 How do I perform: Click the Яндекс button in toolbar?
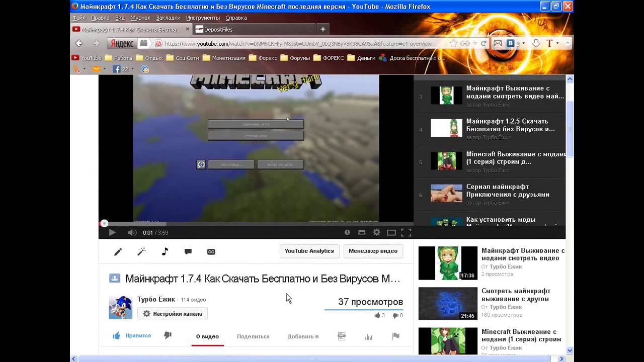(x=122, y=44)
